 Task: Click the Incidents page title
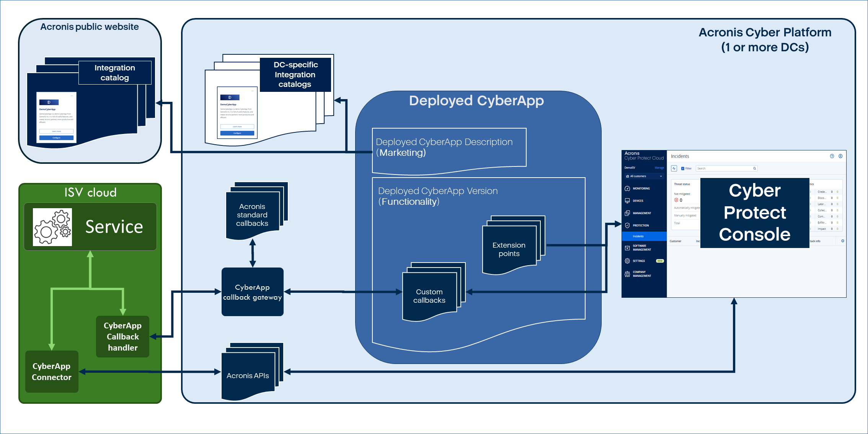(680, 156)
